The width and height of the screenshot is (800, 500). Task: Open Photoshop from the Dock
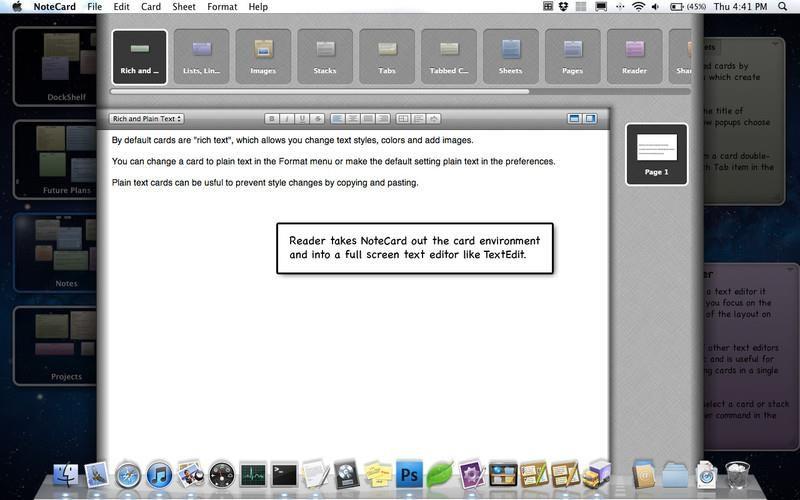(x=408, y=474)
